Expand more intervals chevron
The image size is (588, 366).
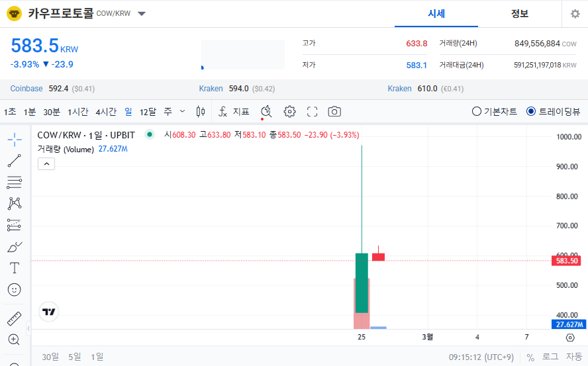183,111
